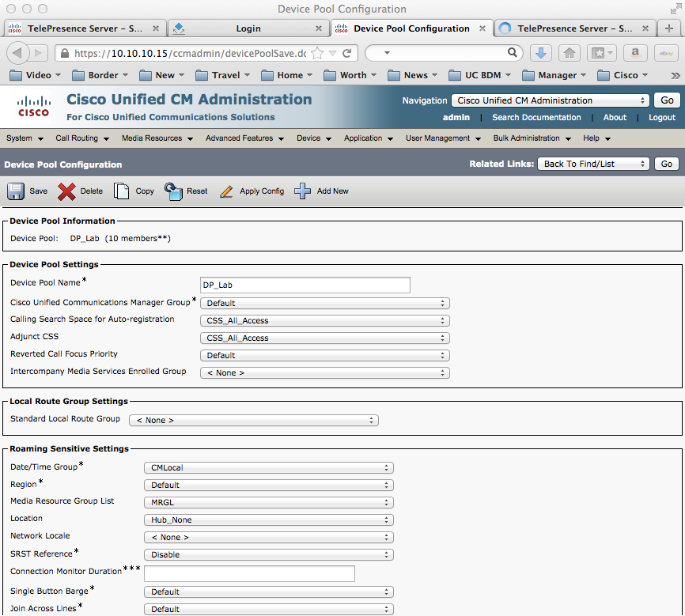The image size is (685, 616).
Task: Click the Go button next to Related Links
Action: click(667, 164)
